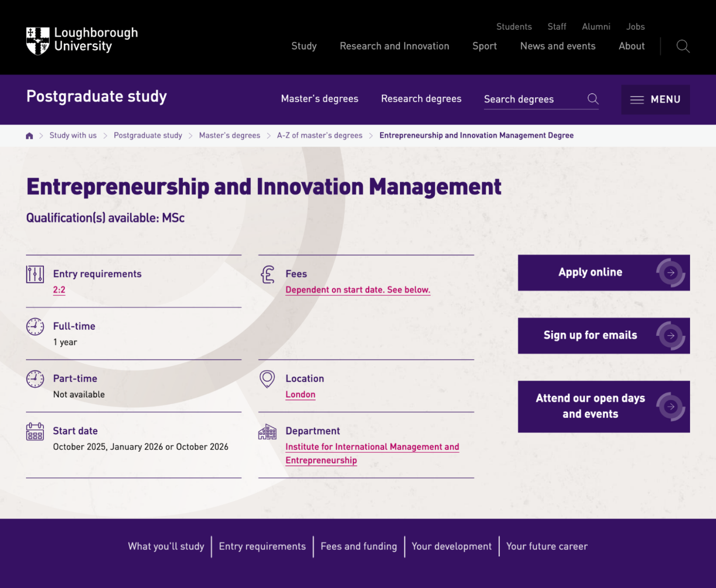The image size is (716, 588).
Task: Click the Not available part-time text
Action: click(x=79, y=395)
